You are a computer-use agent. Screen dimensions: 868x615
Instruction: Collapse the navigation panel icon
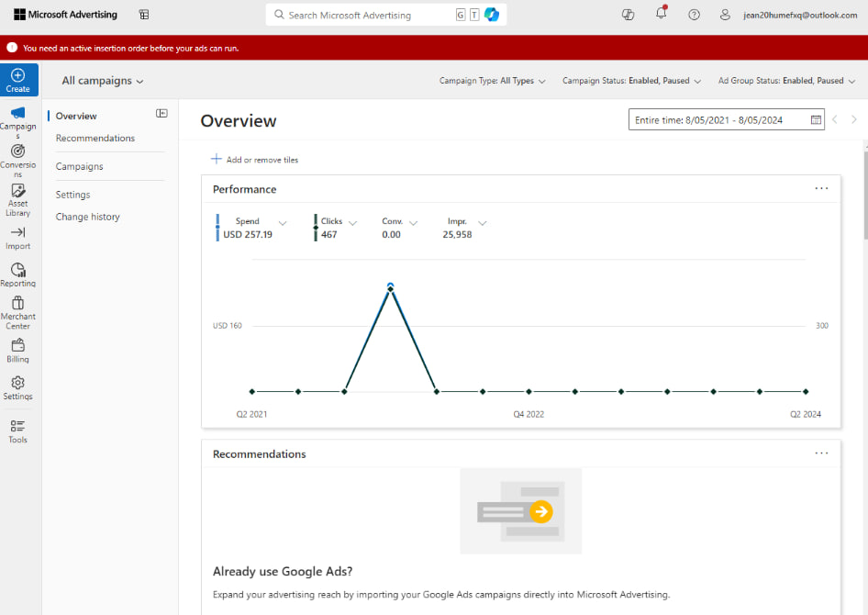tap(161, 114)
